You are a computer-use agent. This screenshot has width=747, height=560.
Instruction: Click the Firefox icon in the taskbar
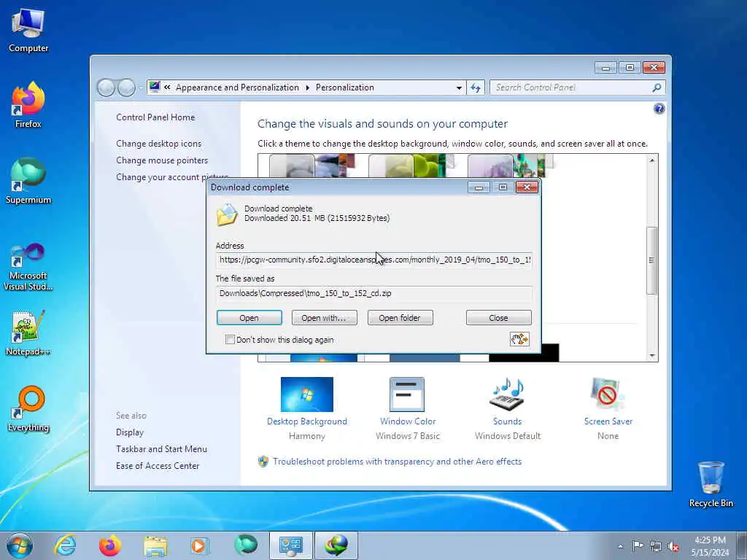click(x=110, y=545)
